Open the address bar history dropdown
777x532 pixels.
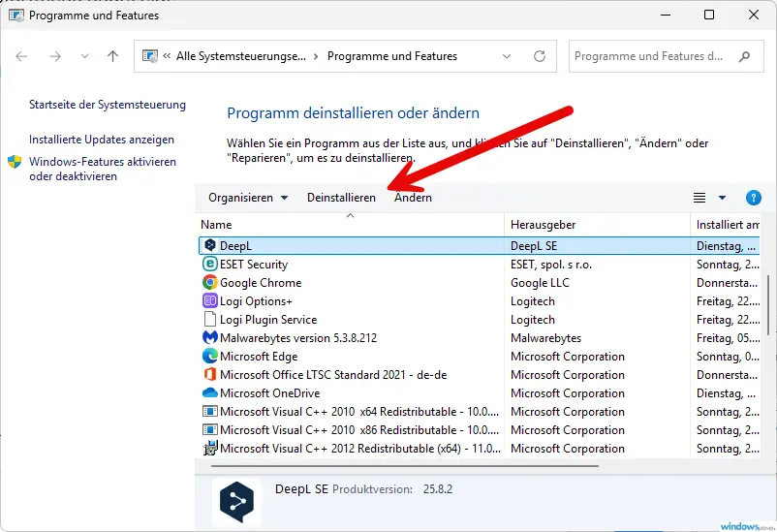(x=507, y=56)
